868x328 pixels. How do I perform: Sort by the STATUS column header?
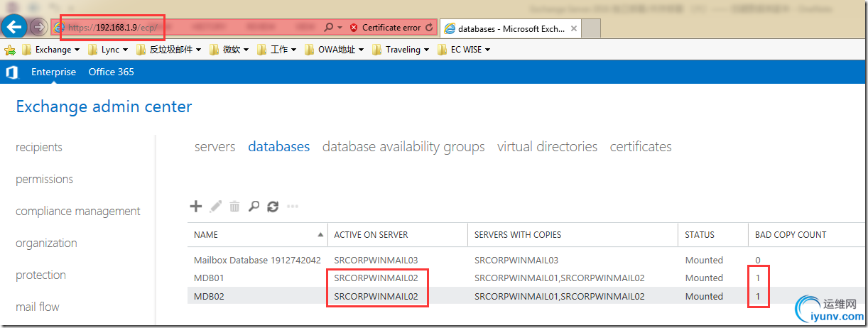click(713, 234)
